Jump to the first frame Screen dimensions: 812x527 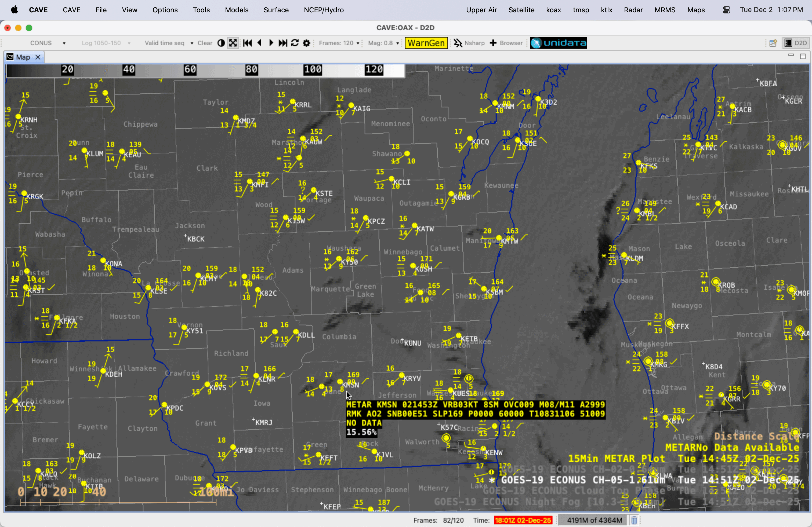[248, 43]
